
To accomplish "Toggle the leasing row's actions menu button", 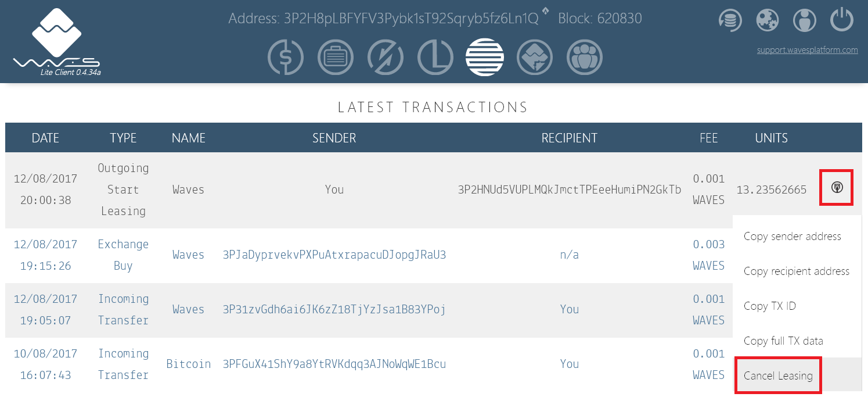I will click(837, 188).
